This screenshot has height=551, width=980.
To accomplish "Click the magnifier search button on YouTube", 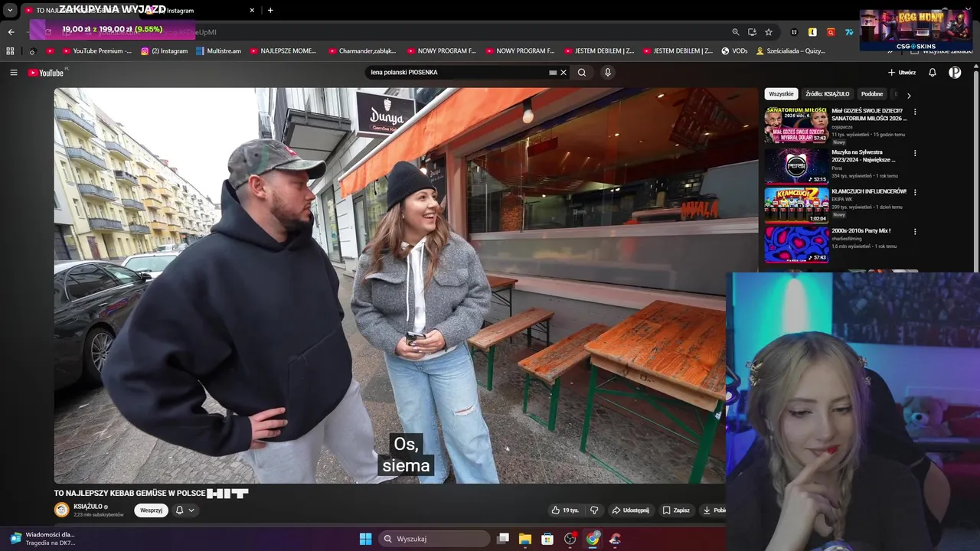I will pyautogui.click(x=582, y=73).
